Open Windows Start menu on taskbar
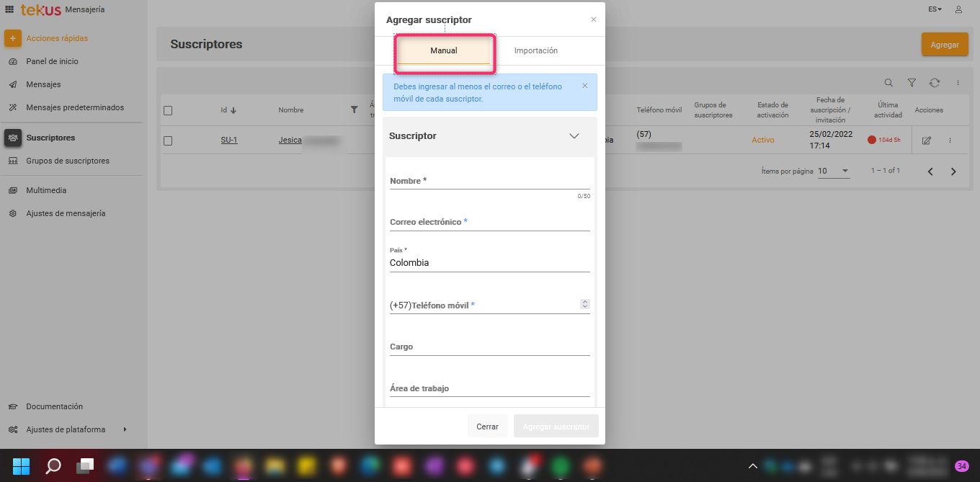This screenshot has height=482, width=980. point(22,466)
